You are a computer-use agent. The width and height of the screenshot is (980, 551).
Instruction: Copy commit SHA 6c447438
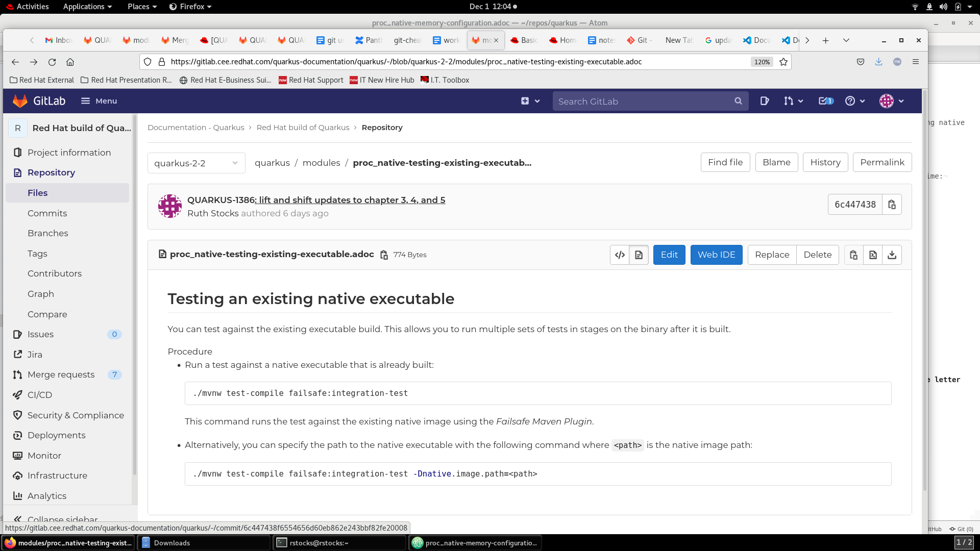(x=892, y=205)
